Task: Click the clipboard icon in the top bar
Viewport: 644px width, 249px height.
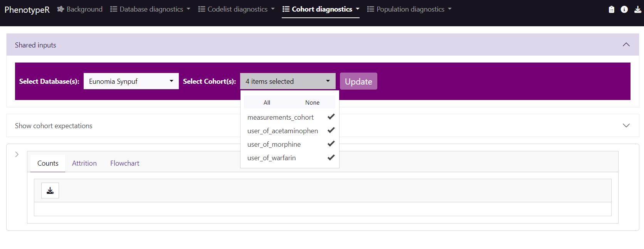Action: point(611,10)
